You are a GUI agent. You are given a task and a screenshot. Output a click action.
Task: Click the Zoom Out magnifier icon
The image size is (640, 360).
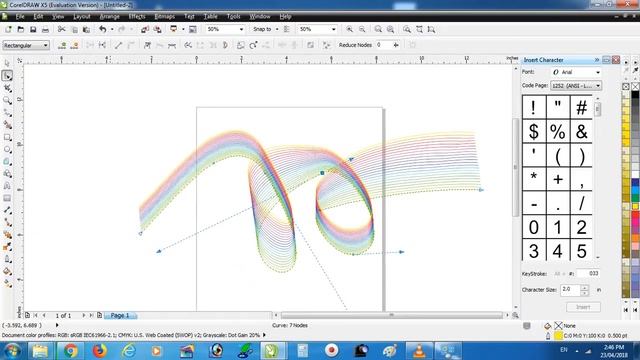pos(362,29)
